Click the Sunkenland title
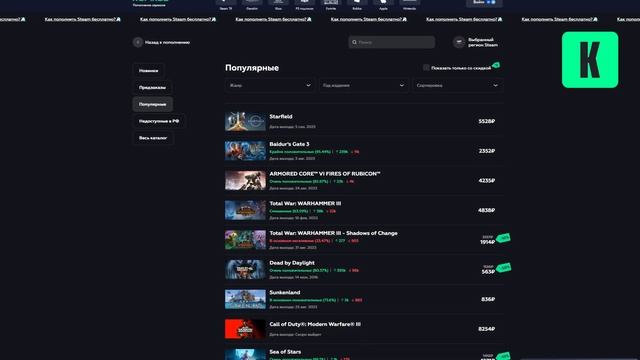 pyautogui.click(x=285, y=293)
